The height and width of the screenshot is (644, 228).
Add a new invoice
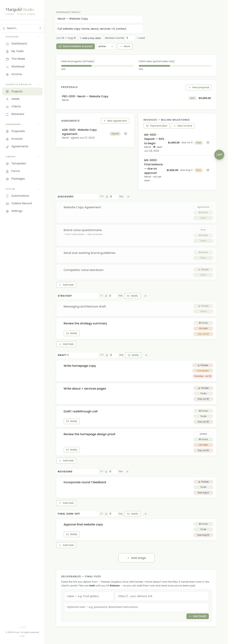pyautogui.click(x=183, y=126)
